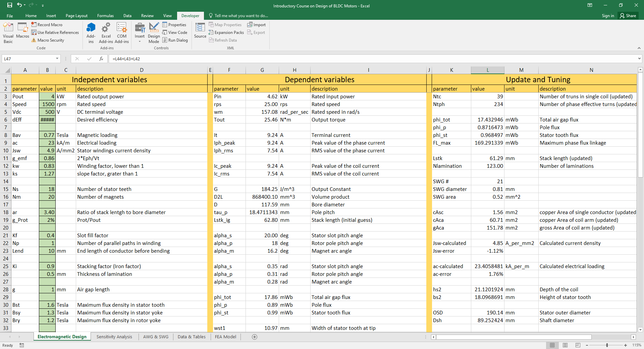
Task: Open Macro Security settings
Action: coord(48,40)
